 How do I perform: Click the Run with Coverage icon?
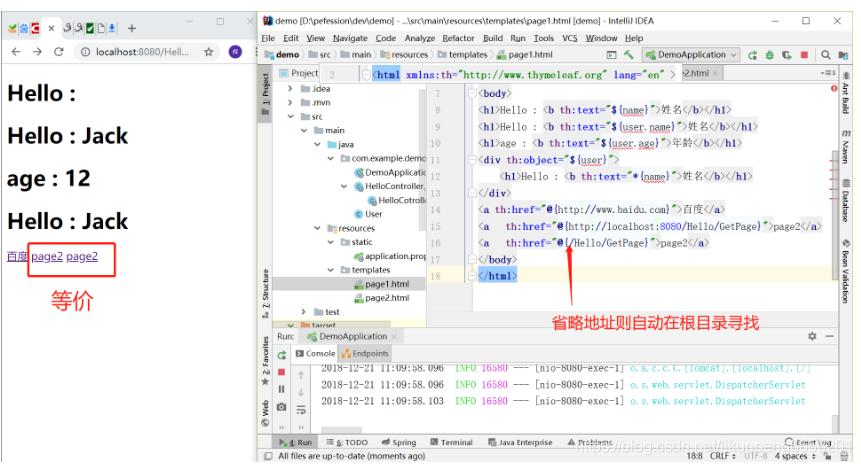(x=786, y=55)
